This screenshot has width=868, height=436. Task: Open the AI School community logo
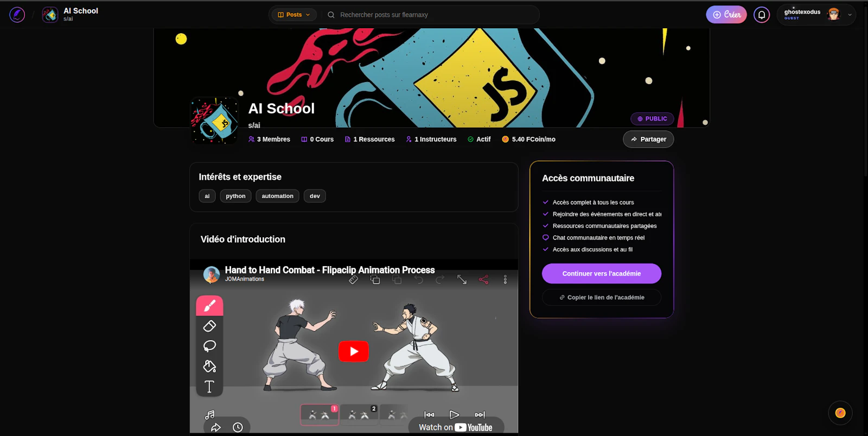(x=214, y=121)
